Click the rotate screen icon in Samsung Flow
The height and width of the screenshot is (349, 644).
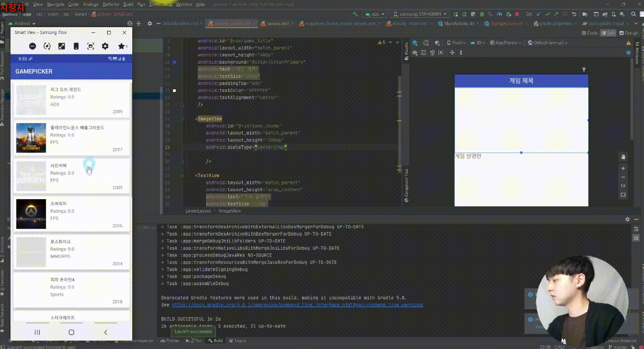[47, 46]
